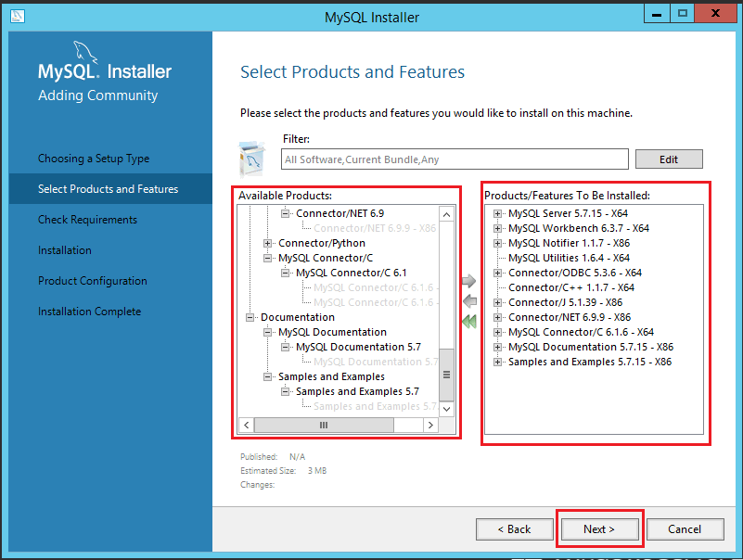Select grayed MySQL Documentation 5.7 child item
The image size is (743, 560).
click(376, 362)
